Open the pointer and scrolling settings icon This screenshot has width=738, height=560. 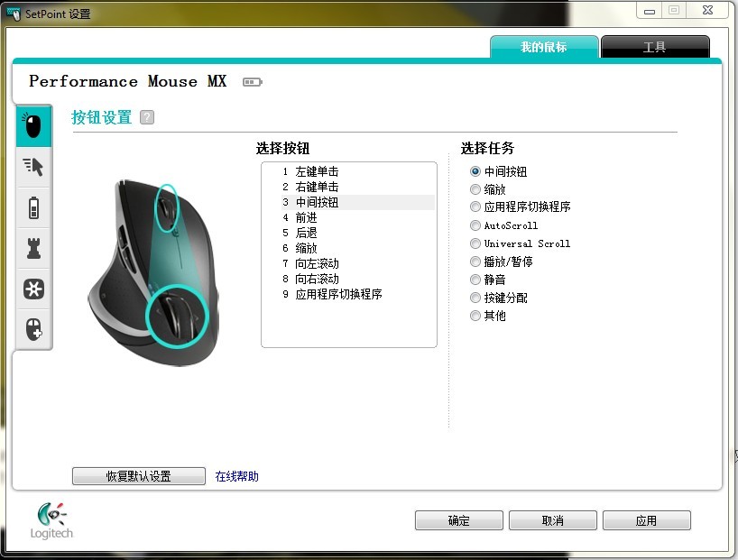pyautogui.click(x=33, y=167)
